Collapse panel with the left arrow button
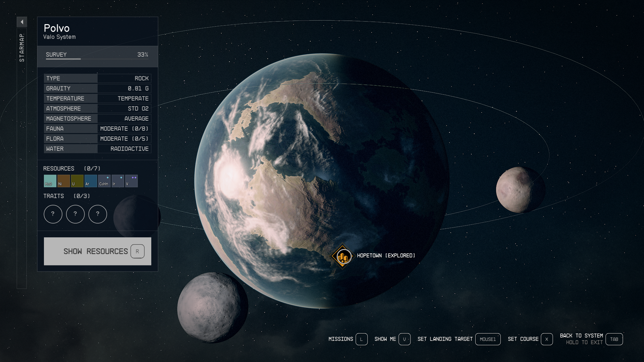This screenshot has width=644, height=362. pyautogui.click(x=22, y=22)
